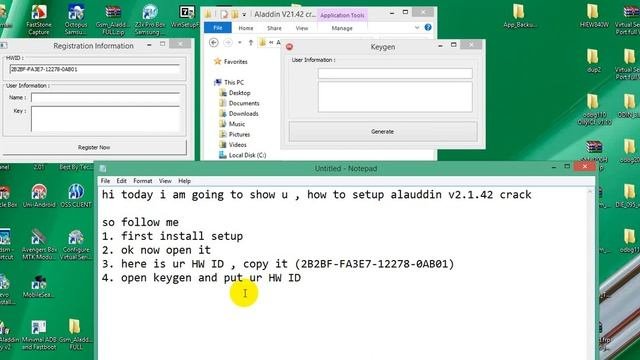Click the top input field in Keygen

pyautogui.click(x=395, y=73)
